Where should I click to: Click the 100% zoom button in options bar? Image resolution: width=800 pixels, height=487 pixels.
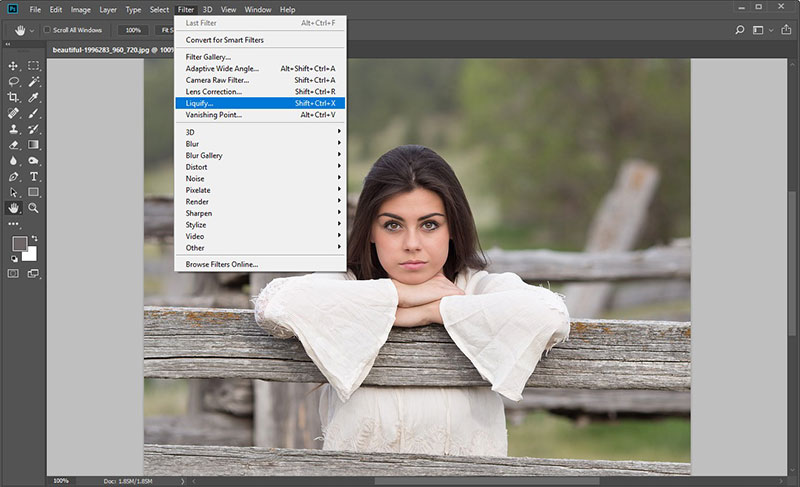coord(133,30)
